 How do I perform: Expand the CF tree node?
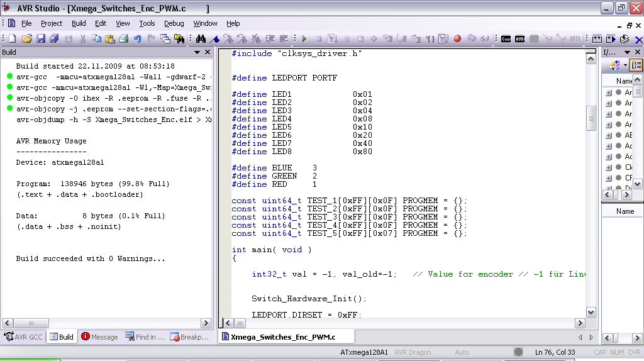coord(609,178)
